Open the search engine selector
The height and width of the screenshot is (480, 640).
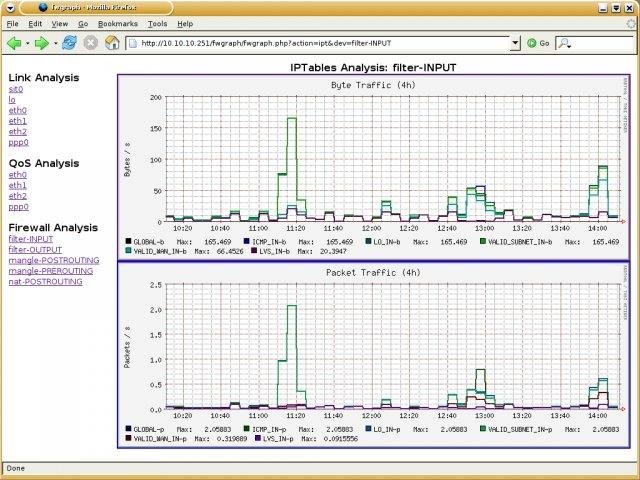pyautogui.click(x=564, y=43)
